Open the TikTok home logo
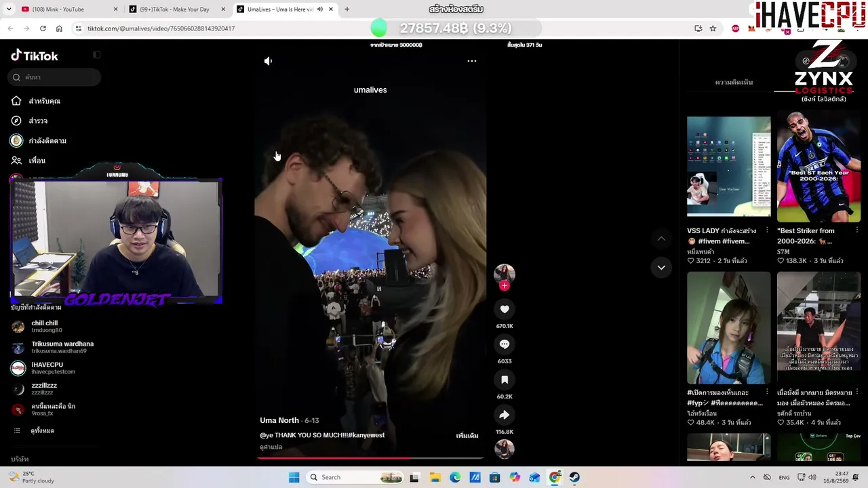 35,56
